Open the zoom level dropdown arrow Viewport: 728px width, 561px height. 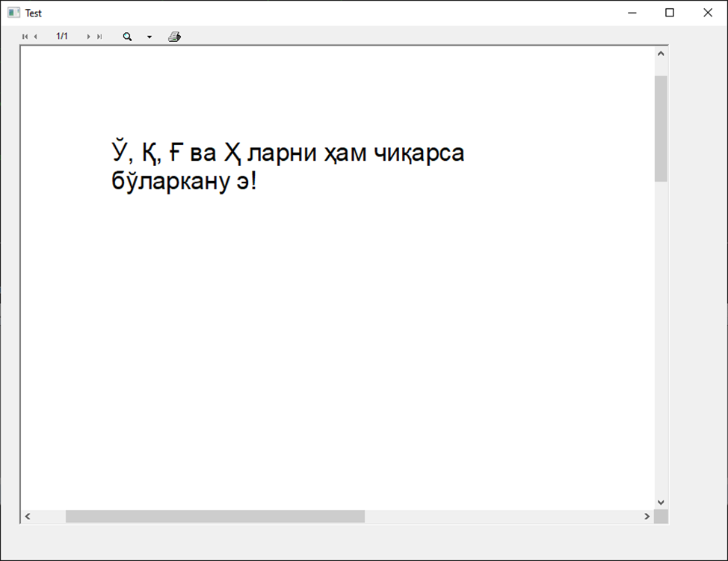(x=149, y=37)
